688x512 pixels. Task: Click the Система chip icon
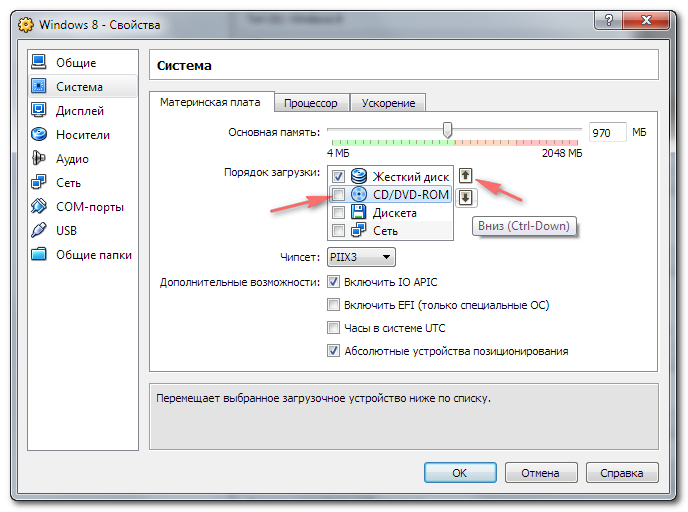tap(39, 86)
